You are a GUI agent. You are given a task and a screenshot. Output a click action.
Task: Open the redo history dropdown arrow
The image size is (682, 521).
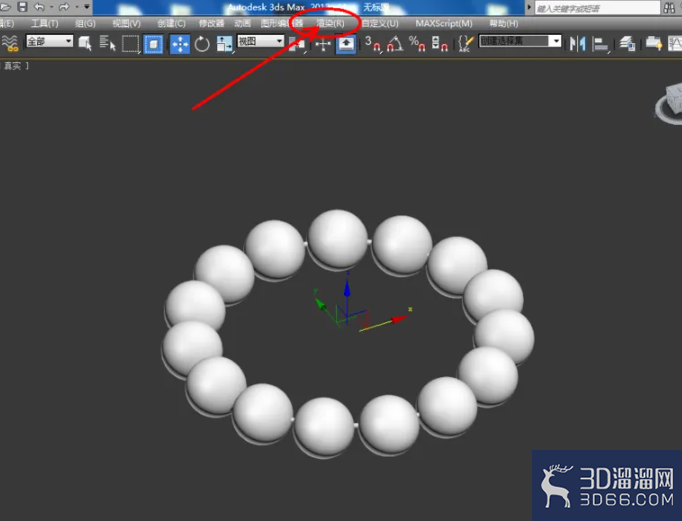click(76, 7)
